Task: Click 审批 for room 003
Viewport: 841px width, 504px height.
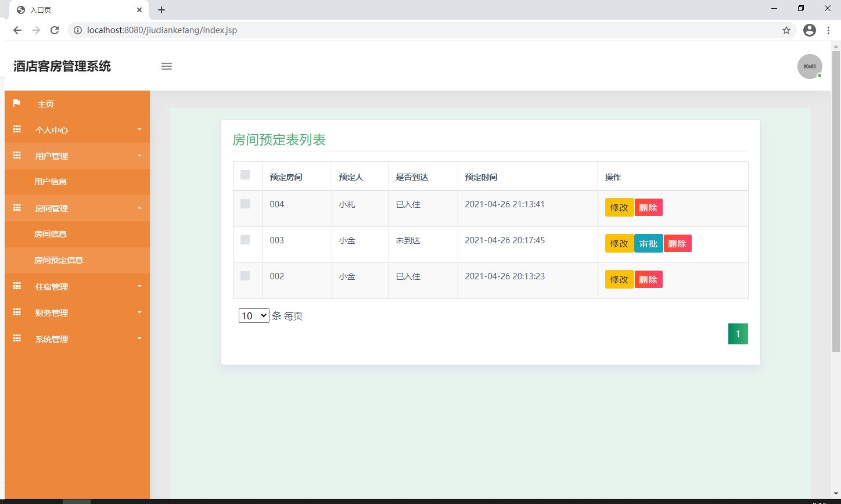Action: [648, 243]
